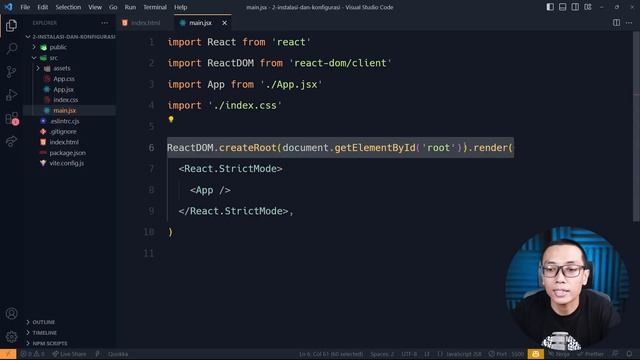Open the File menu
This screenshot has height=360, width=640.
coord(25,7)
